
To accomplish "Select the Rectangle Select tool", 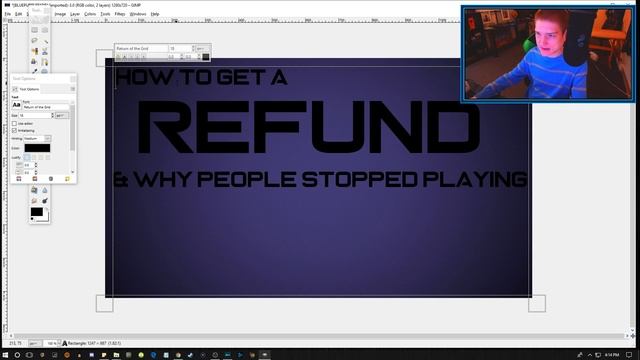I will pyautogui.click(x=35, y=30).
